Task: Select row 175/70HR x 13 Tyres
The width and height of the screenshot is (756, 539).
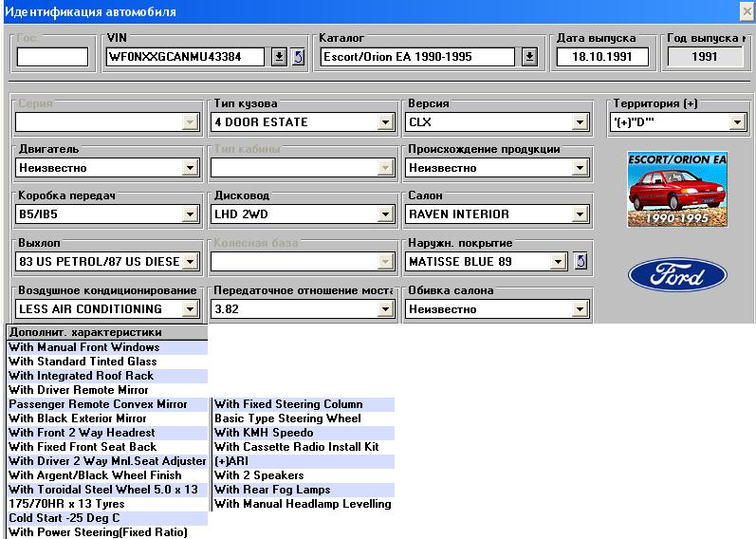Action: (x=107, y=504)
